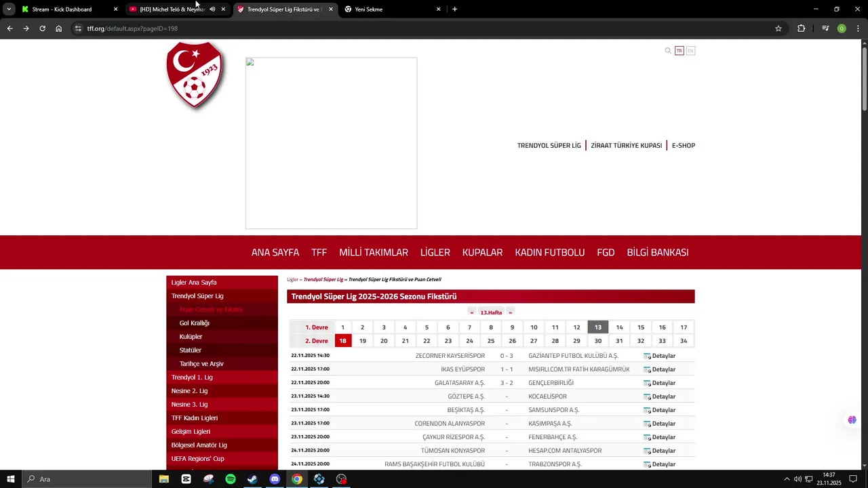Open the Windows Start menu
Screen dimensions: 868x488
tap(10, 479)
